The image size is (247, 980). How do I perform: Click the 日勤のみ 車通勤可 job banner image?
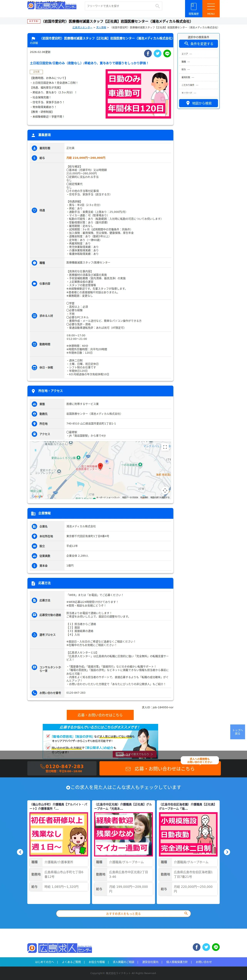click(138, 94)
